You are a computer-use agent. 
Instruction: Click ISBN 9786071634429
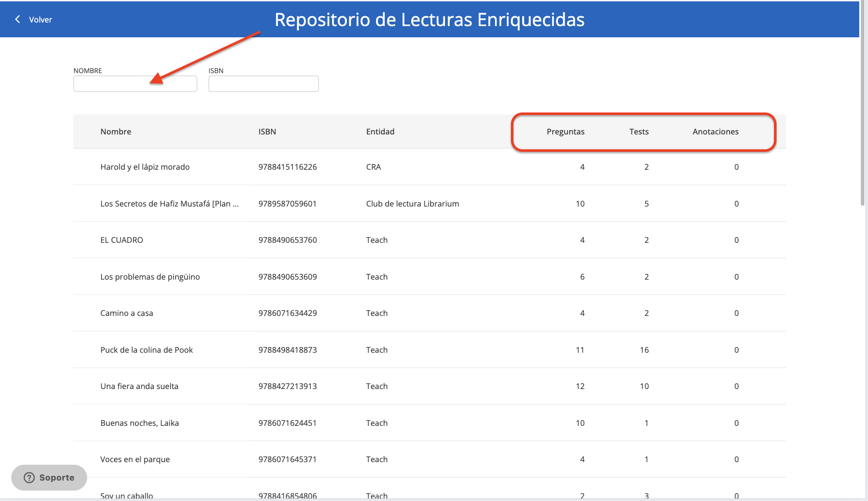(x=288, y=313)
